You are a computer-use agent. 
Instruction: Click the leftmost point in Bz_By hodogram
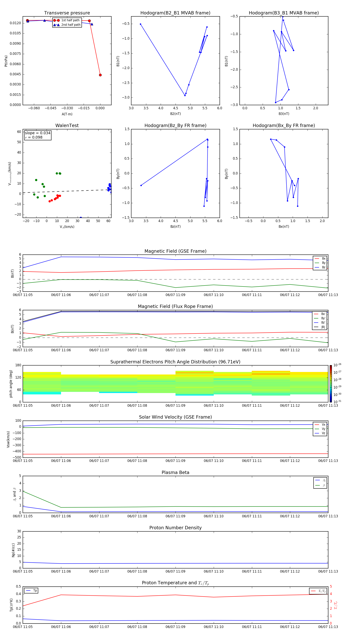[x=141, y=186]
